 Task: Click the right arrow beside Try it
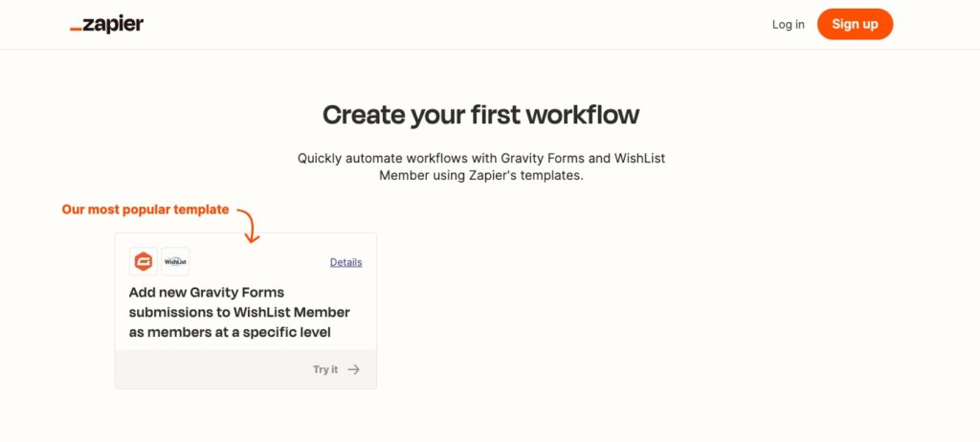354,369
